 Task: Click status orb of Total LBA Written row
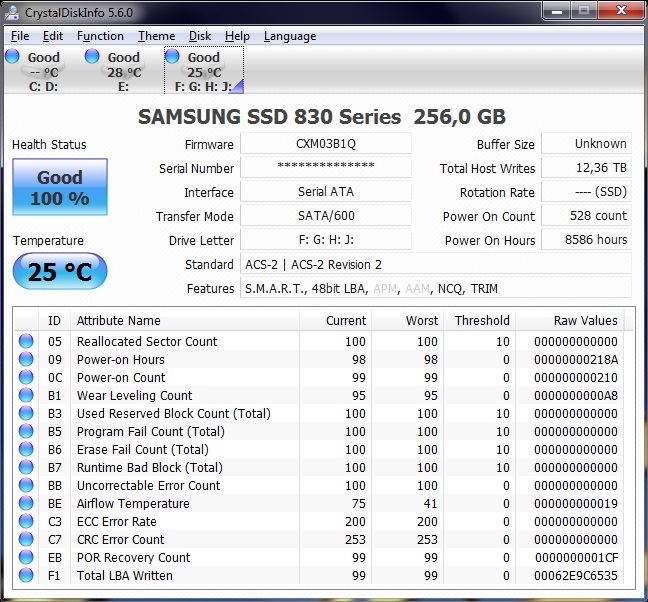pyautogui.click(x=26, y=575)
